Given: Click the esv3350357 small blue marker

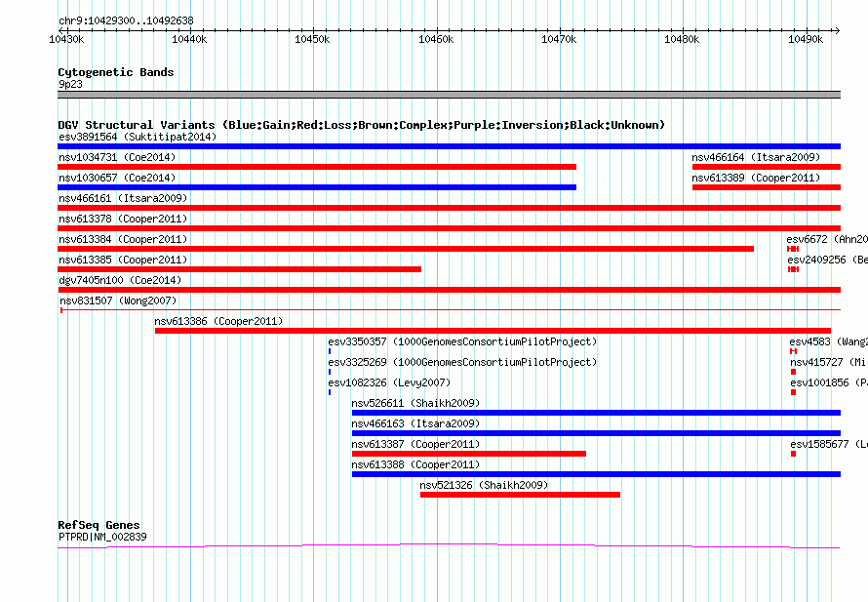Looking at the screenshot, I should pos(330,351).
